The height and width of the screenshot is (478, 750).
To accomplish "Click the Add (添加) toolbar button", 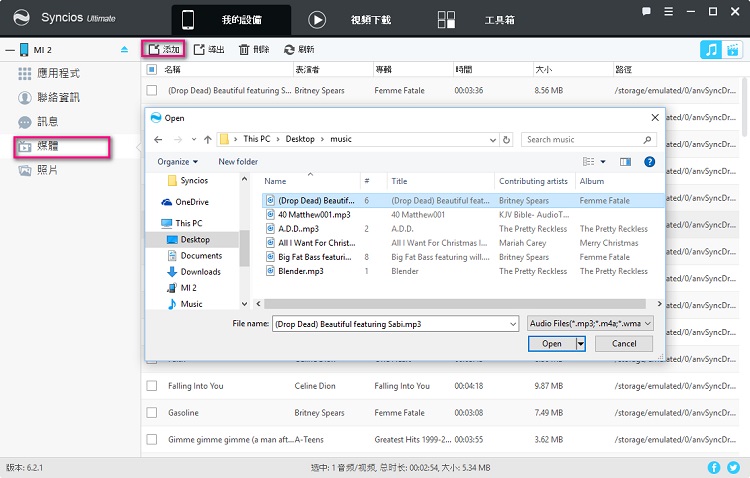I will 164,49.
